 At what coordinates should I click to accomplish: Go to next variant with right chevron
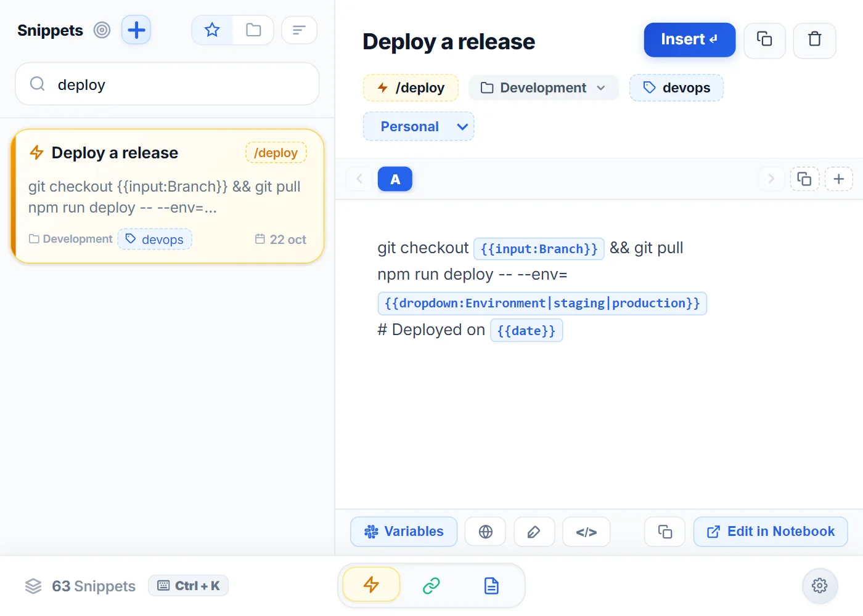click(771, 179)
